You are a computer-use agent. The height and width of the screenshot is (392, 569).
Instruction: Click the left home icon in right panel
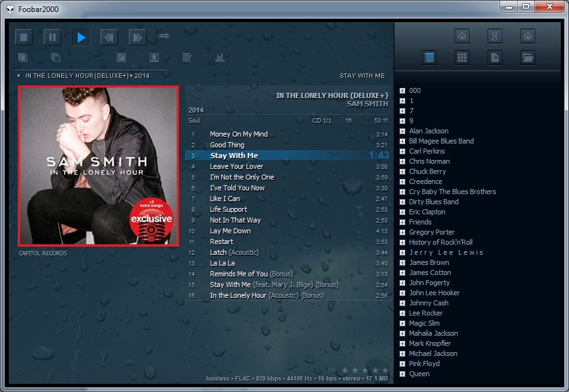(462, 36)
